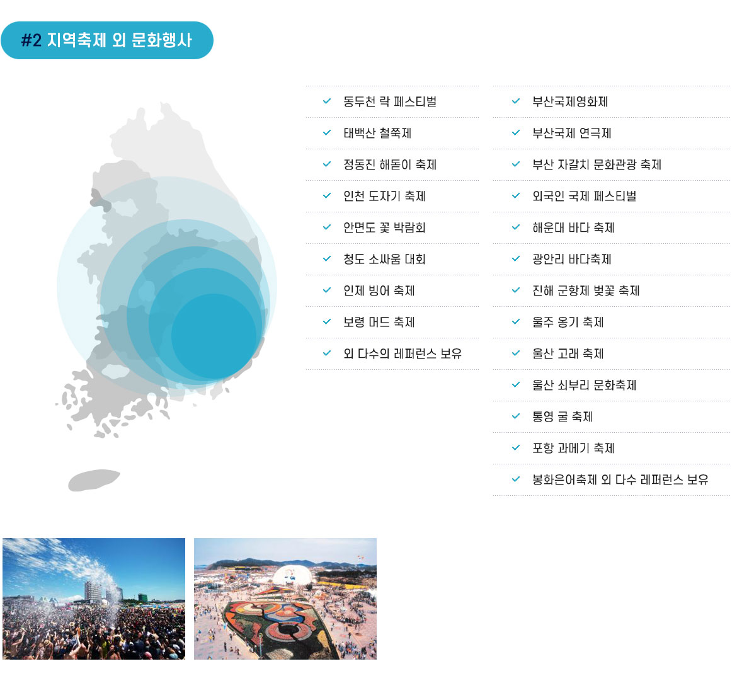Click the checkmark beside 부산 자갈치 문화관광 축제

[516, 164]
